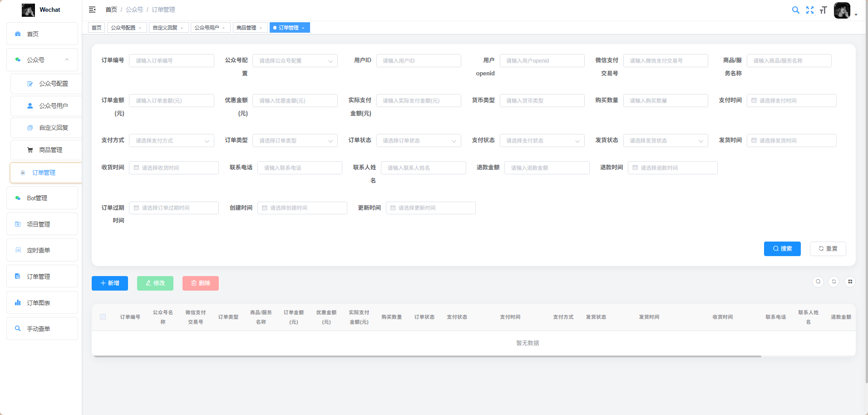Toggle fullscreen mode icon in header

(809, 10)
